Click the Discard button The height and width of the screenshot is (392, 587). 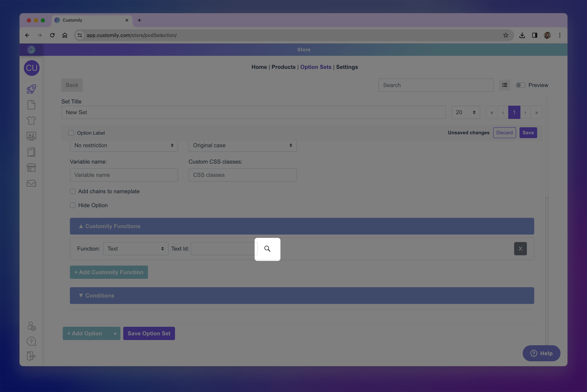pyautogui.click(x=504, y=133)
